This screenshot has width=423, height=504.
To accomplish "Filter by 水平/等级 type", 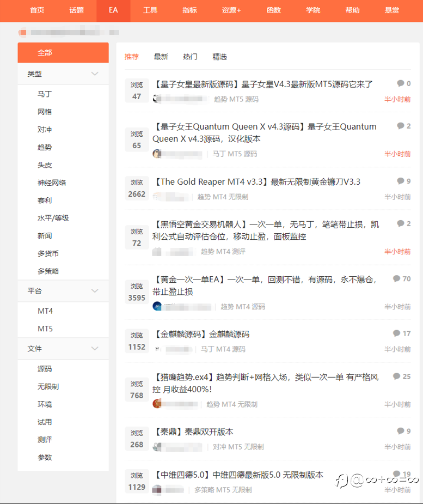I will pos(53,218).
